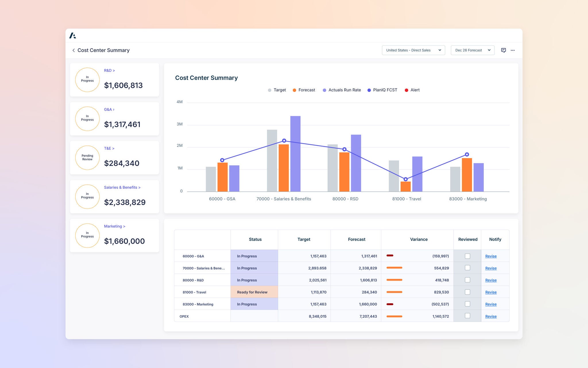This screenshot has width=588, height=368.
Task: Toggle the Forecast legend item
Action: [x=304, y=90]
